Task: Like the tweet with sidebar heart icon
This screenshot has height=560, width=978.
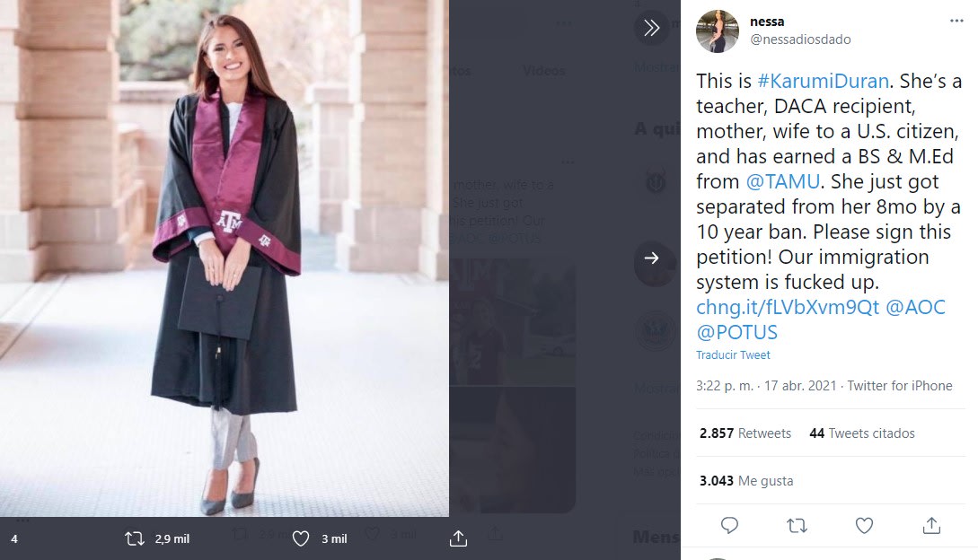Action: pos(864,525)
